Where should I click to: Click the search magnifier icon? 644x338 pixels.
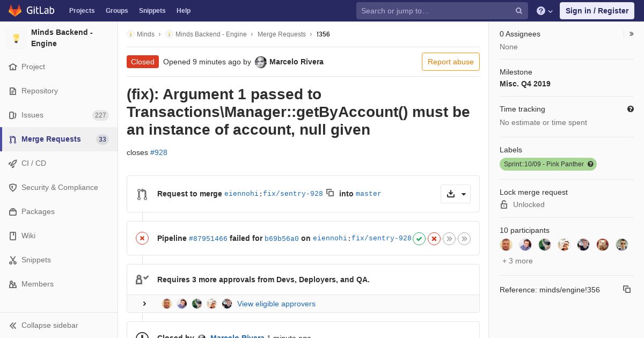pyautogui.click(x=519, y=11)
